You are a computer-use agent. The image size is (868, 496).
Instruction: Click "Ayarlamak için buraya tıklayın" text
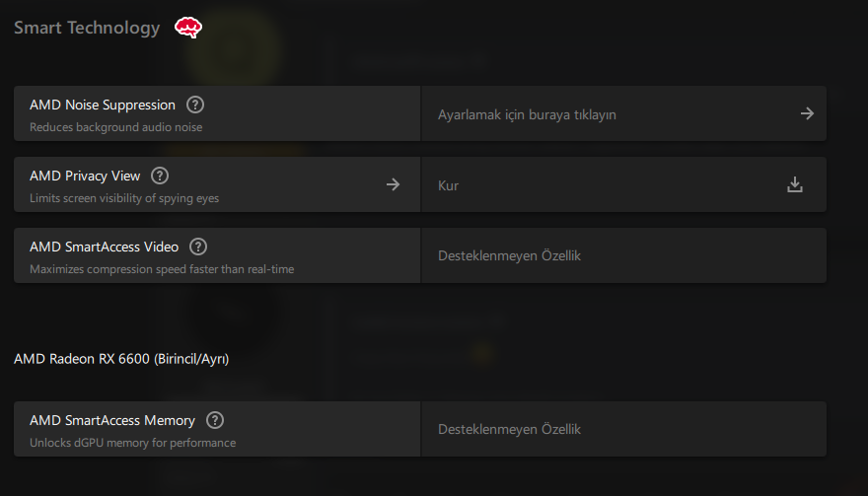click(527, 114)
